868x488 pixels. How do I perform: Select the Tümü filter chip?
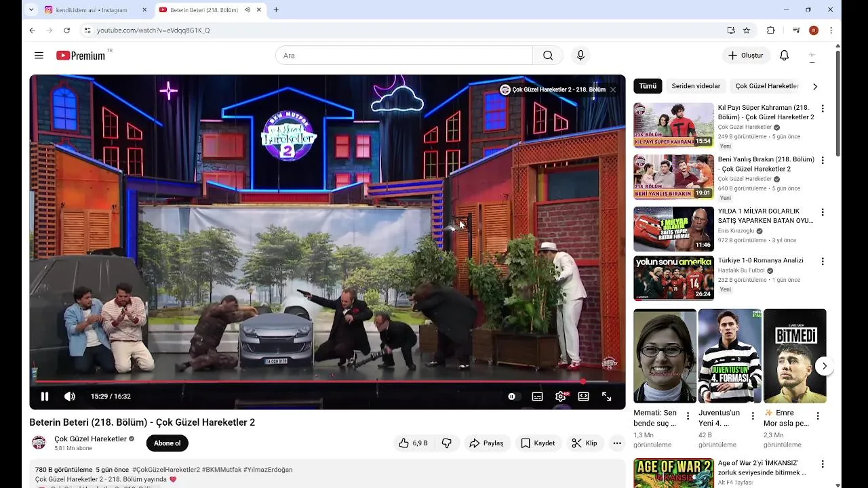(648, 86)
